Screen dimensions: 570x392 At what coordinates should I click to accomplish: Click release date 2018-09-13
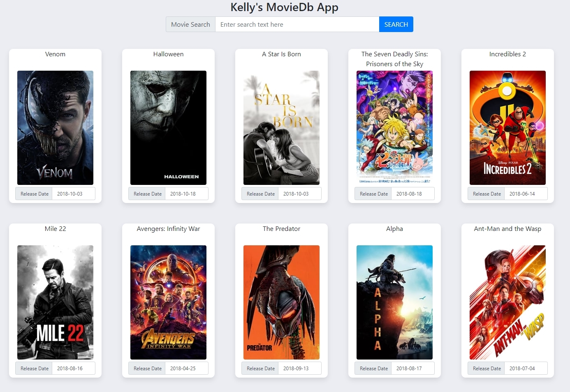coord(300,368)
